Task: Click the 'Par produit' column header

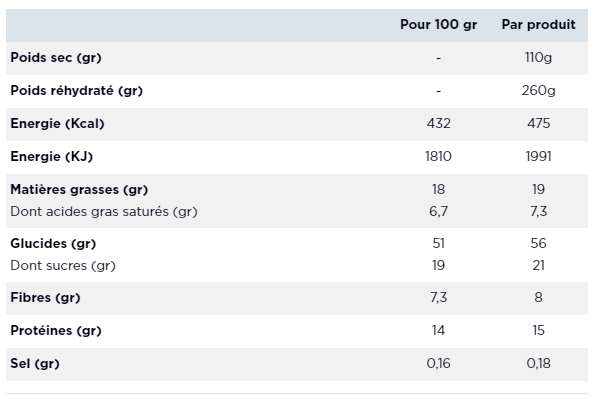Action: (538, 25)
